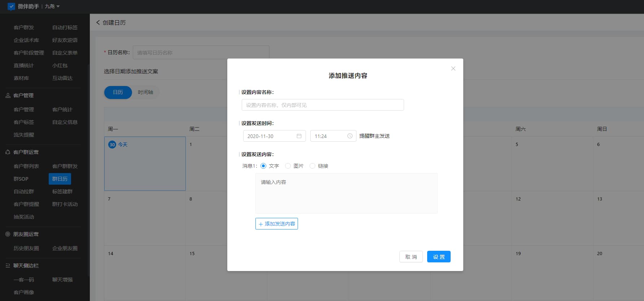This screenshot has height=301, width=644.
Task: Select calendar day 13 cell
Action: [x=618, y=218]
